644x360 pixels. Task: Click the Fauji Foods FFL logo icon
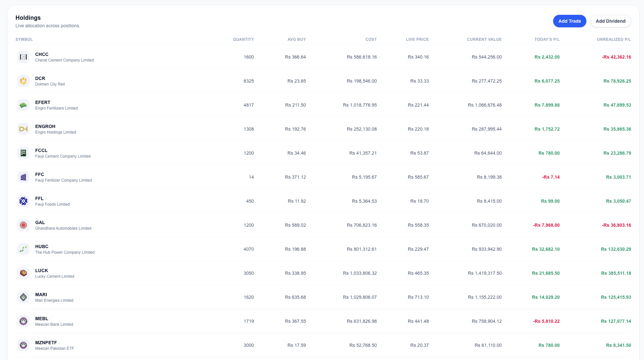click(23, 201)
